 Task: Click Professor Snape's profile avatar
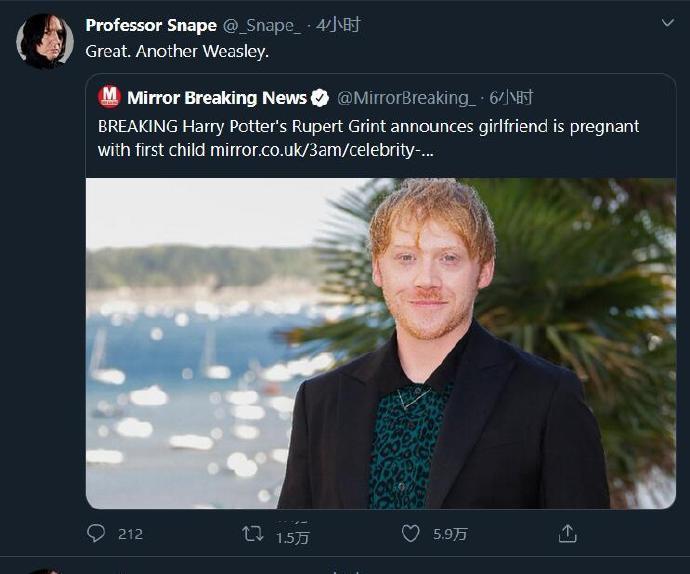point(42,41)
